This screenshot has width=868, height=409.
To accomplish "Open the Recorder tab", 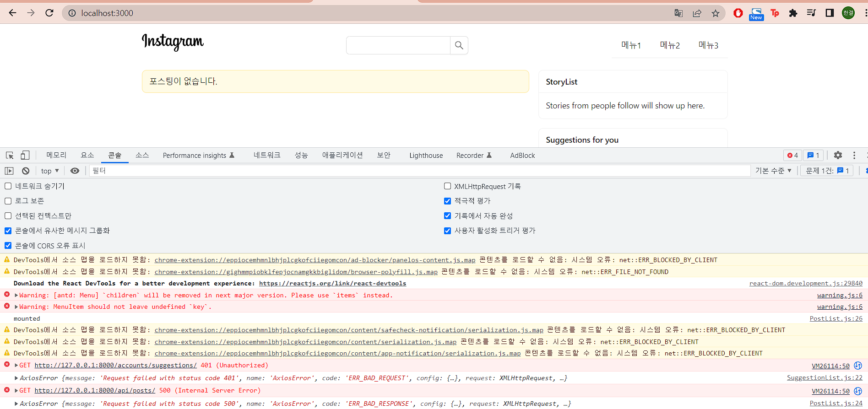I will tap(474, 156).
